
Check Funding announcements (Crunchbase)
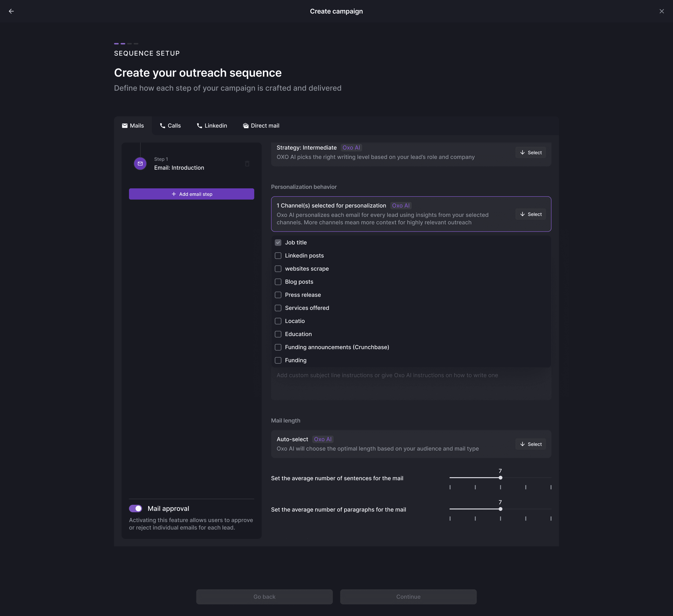(278, 347)
